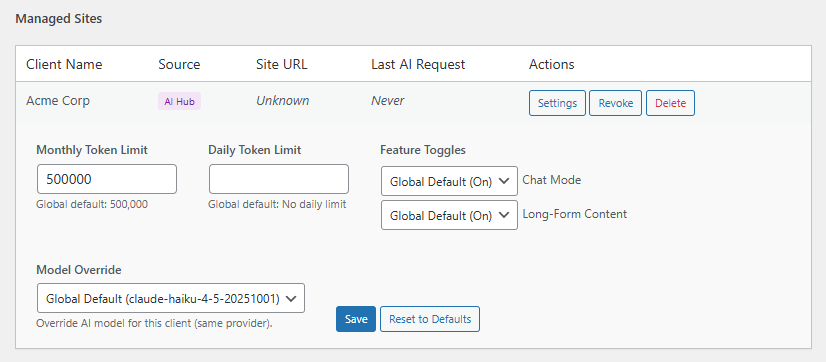Click the Chat Mode label
Viewport: 826px width, 362px height.
tap(552, 180)
